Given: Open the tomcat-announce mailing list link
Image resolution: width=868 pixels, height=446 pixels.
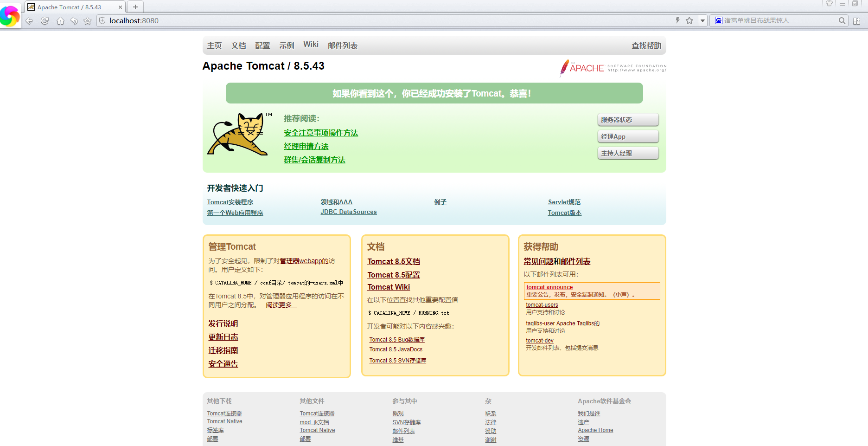Looking at the screenshot, I should [x=549, y=288].
